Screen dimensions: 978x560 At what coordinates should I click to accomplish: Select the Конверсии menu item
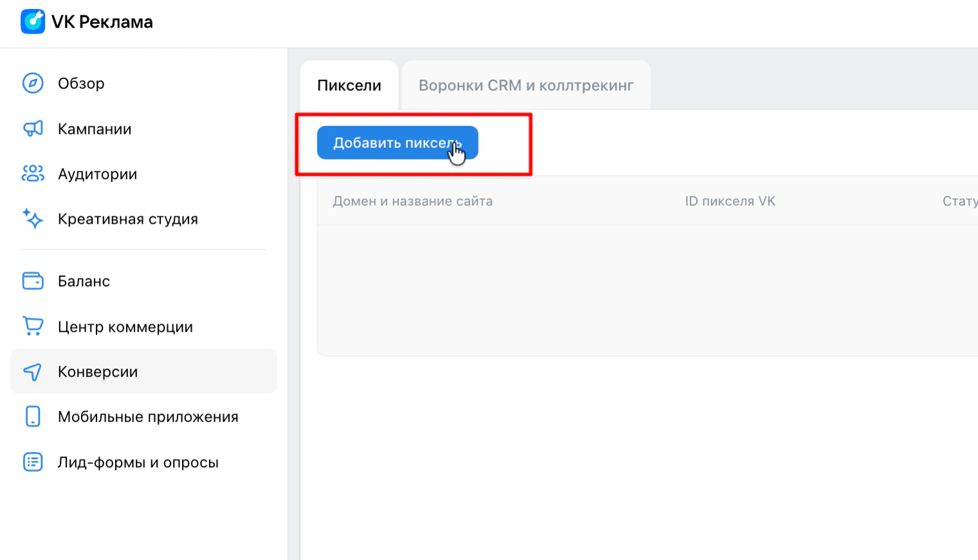coord(143,371)
